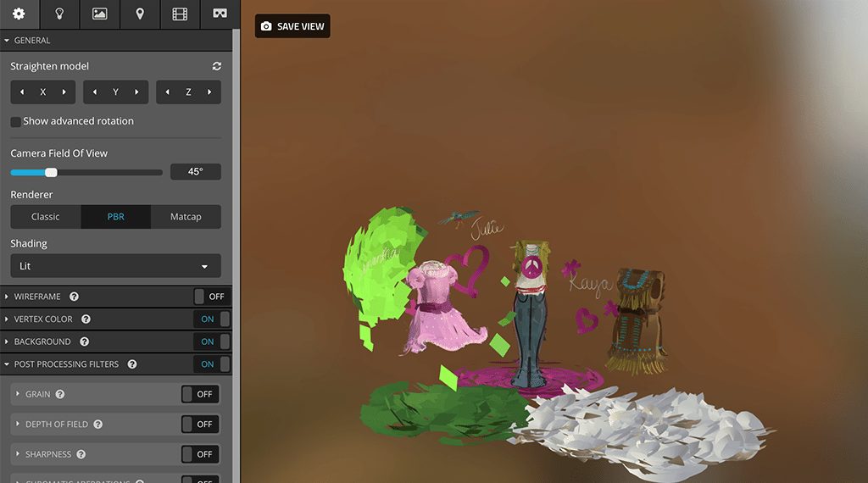This screenshot has width=868, height=483.
Task: Expand the Wireframe section
Action: pyautogui.click(x=7, y=297)
